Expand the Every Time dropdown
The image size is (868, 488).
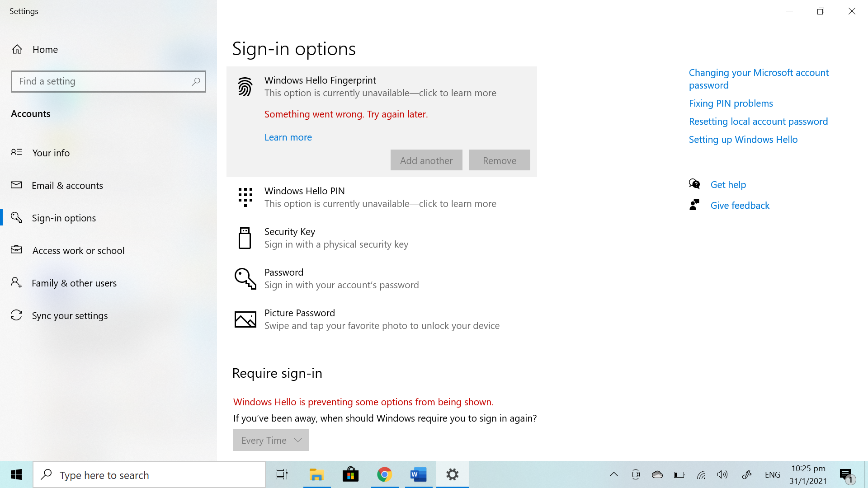(x=271, y=440)
